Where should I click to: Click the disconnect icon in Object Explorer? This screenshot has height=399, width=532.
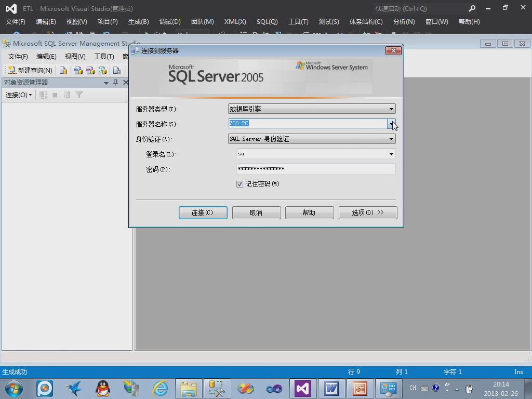[43, 95]
